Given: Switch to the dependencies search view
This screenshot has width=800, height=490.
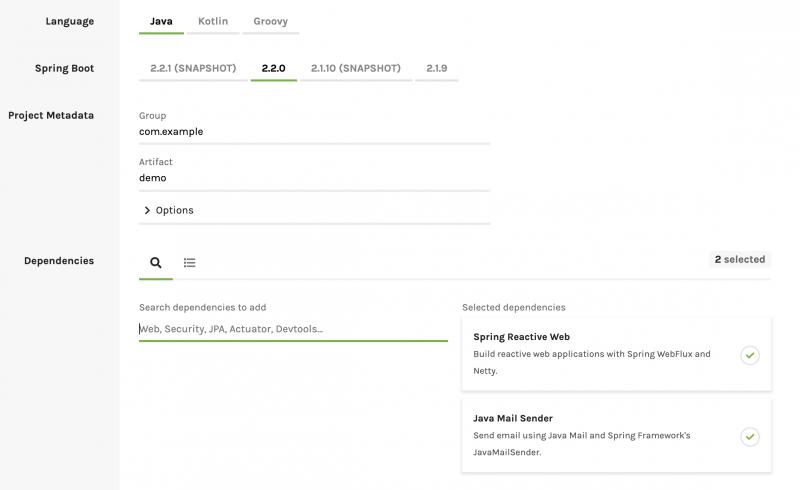Looking at the screenshot, I should coord(156,262).
